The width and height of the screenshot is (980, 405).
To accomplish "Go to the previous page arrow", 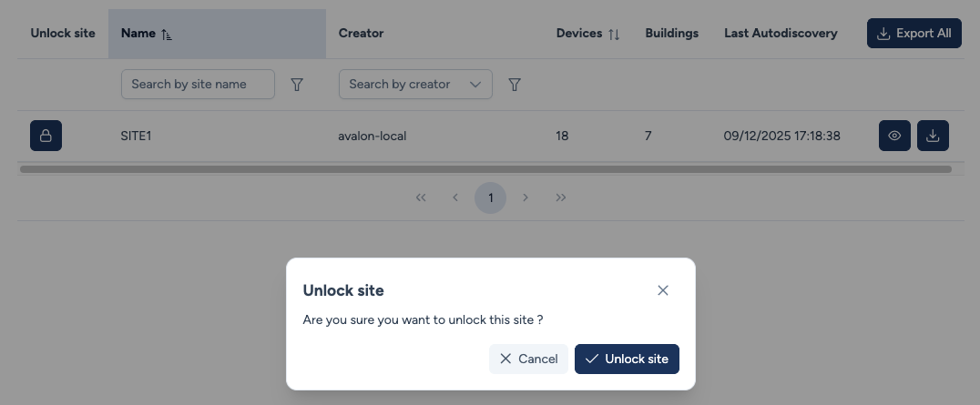I will click(455, 197).
